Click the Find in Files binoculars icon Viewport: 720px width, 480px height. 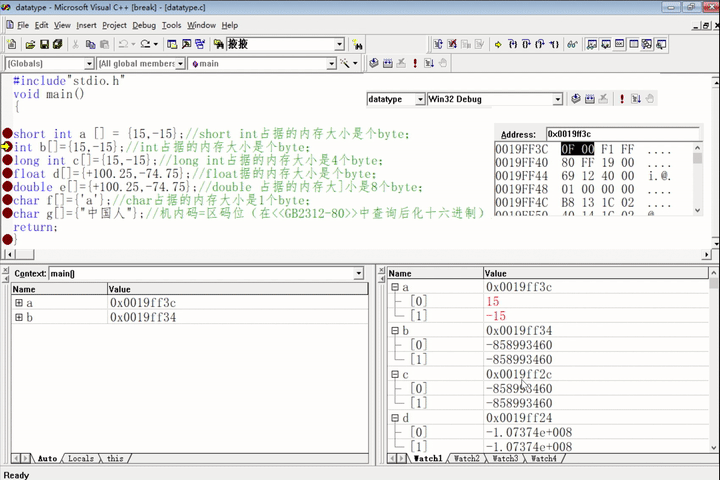[219, 44]
